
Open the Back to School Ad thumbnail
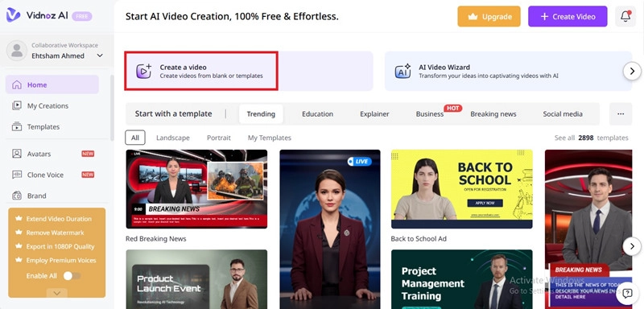click(x=461, y=189)
